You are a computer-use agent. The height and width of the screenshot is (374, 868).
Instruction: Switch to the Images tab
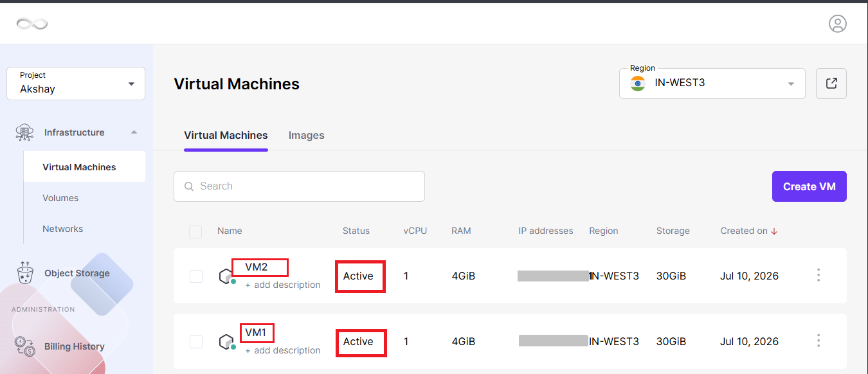coord(307,136)
